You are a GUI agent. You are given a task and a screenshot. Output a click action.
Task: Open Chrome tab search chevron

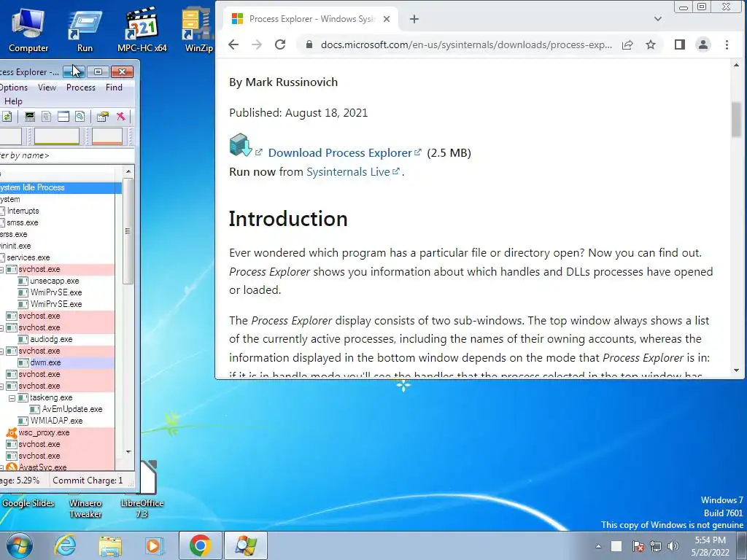pyautogui.click(x=658, y=19)
